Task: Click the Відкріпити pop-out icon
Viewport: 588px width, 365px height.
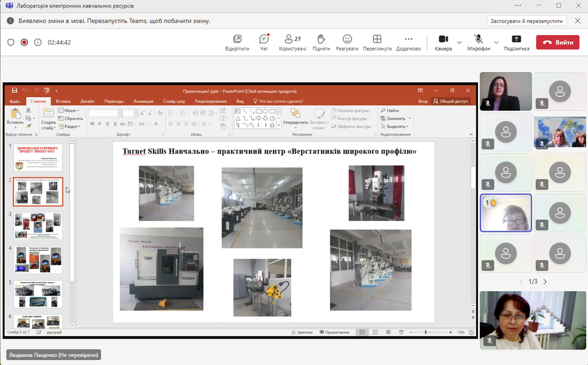Action: 237,39
